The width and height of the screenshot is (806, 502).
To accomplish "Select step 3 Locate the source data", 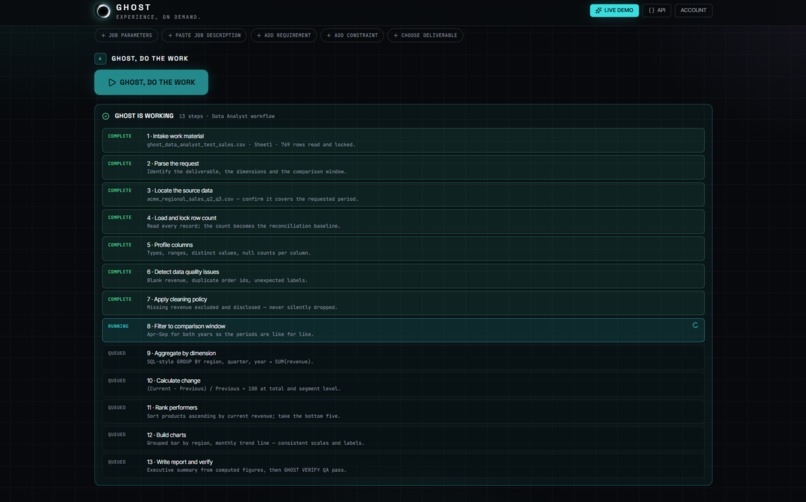I will tap(403, 195).
